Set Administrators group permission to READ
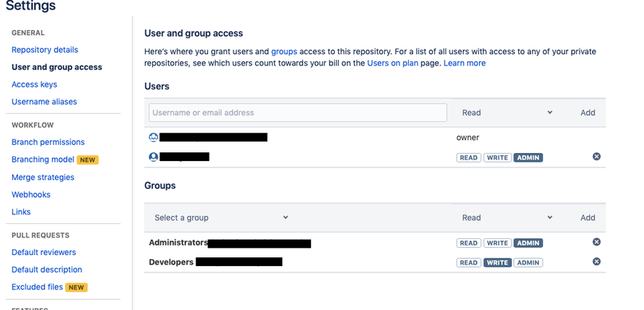Screen dimensions: 644x310 coord(469,243)
